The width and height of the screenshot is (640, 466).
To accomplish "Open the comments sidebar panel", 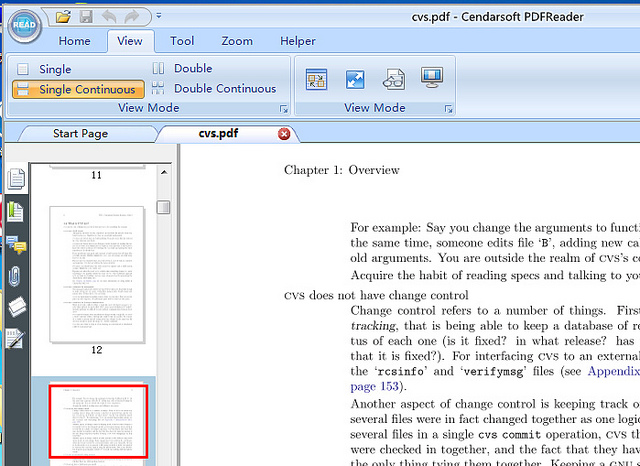I will [16, 244].
